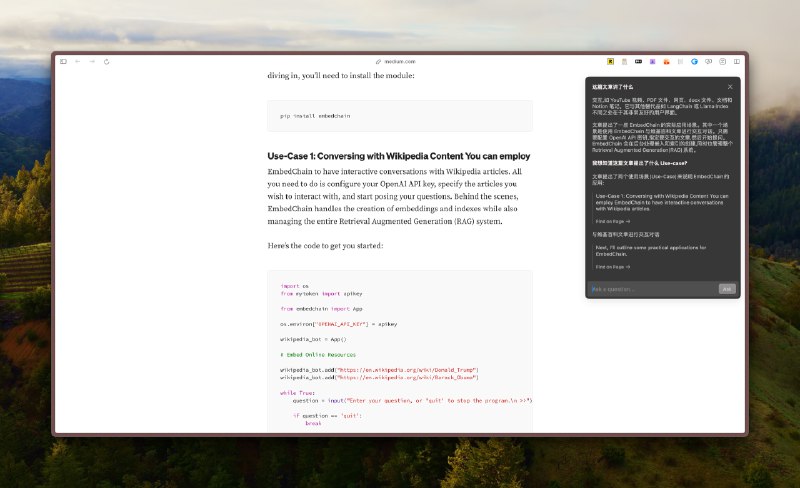Viewport: 800px width, 488px height.
Task: Open the circular toolbar icon near split view
Action: point(722,62)
